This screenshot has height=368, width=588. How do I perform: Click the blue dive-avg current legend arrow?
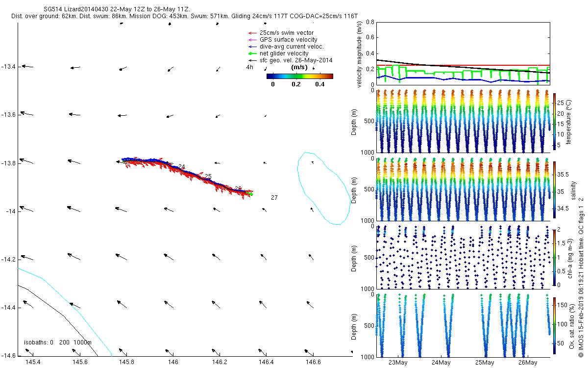tap(252, 47)
